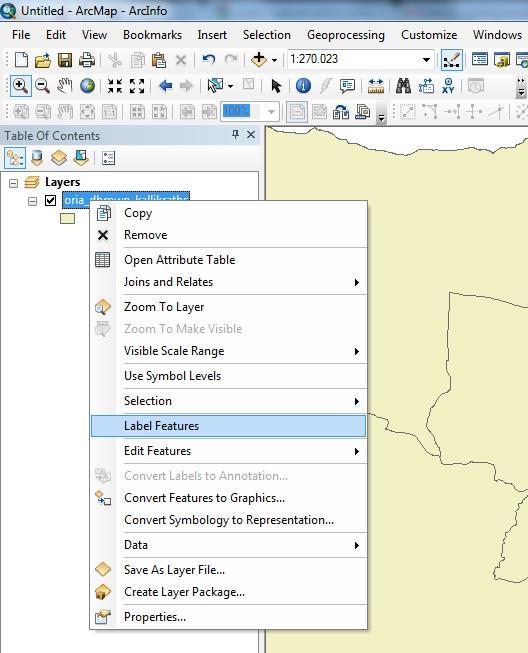Close the Table Of Contents panel

251,135
